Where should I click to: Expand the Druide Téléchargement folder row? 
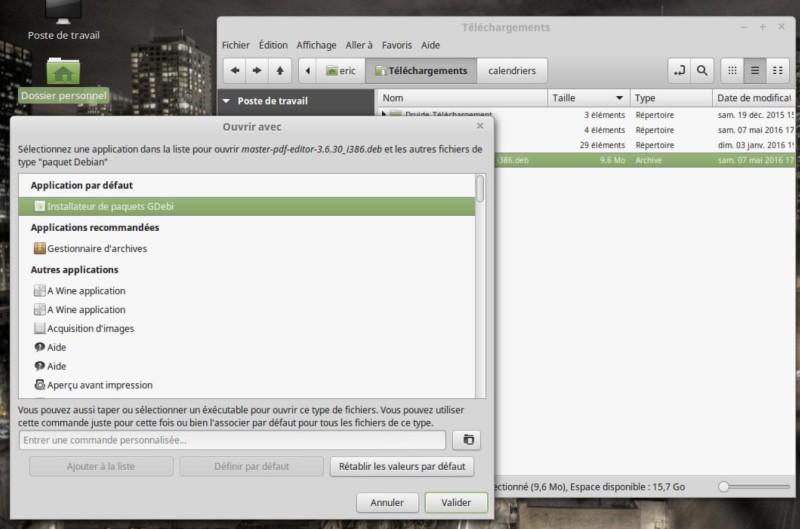coord(384,115)
